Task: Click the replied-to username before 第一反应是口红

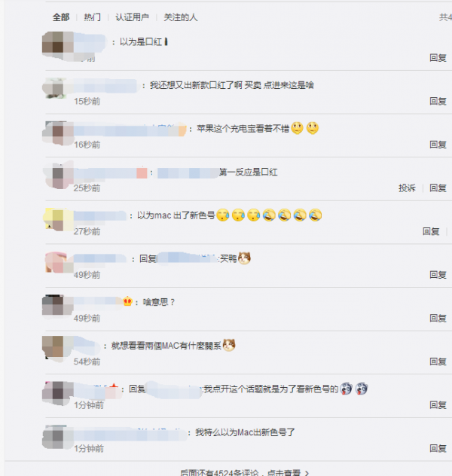Action: (x=188, y=172)
